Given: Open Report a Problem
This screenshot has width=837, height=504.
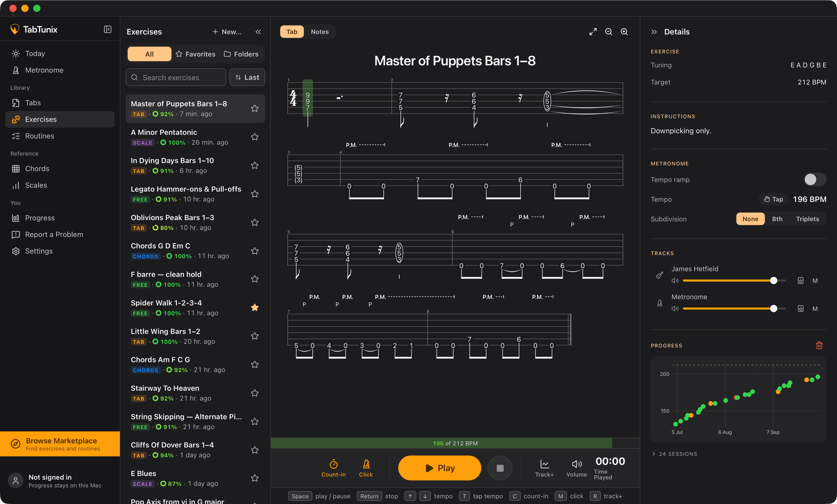Looking at the screenshot, I should coord(60,235).
